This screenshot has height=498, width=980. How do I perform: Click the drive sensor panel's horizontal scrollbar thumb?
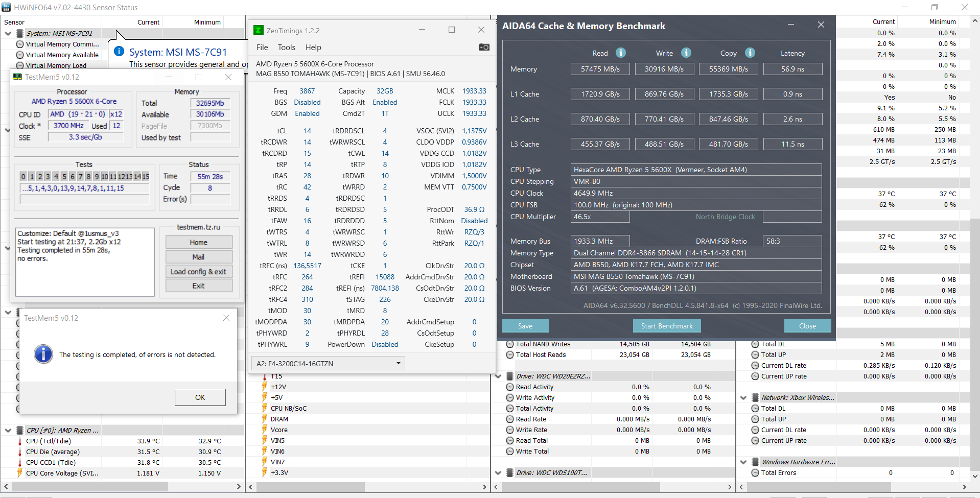pos(581,487)
